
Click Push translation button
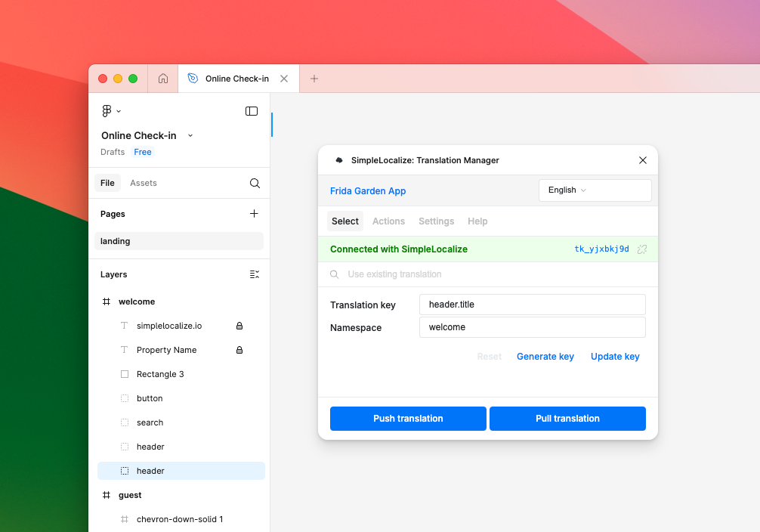point(408,419)
